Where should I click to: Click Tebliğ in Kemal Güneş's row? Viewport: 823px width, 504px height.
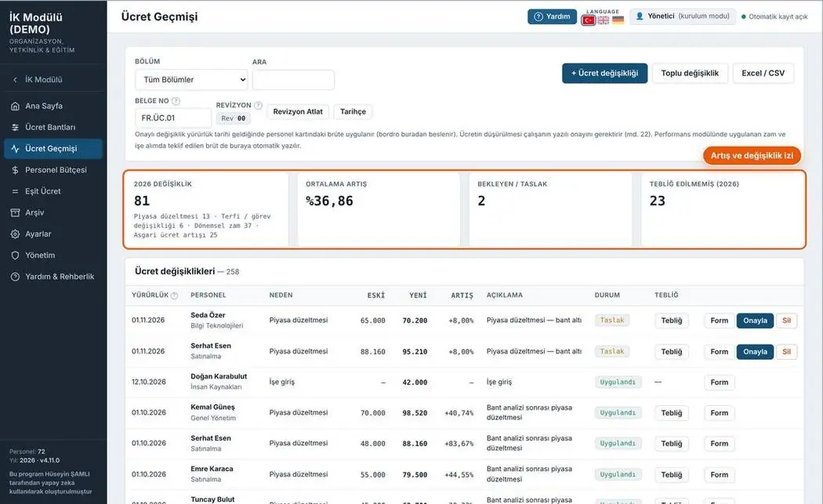coord(671,413)
